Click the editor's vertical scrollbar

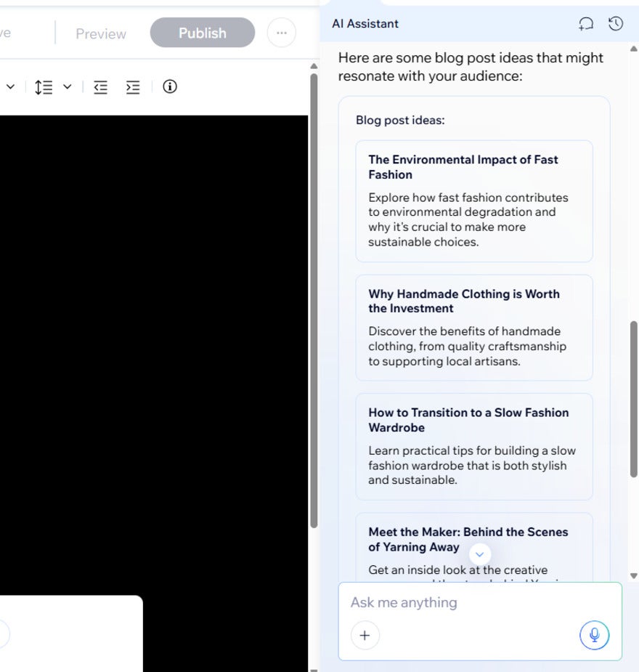pos(314,291)
